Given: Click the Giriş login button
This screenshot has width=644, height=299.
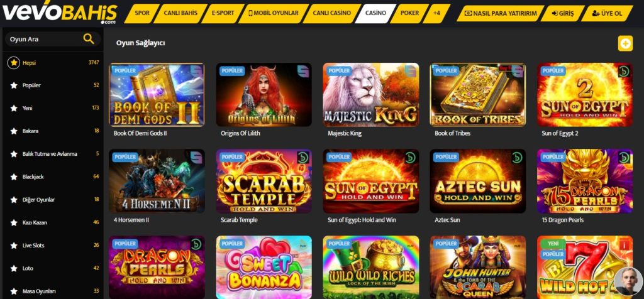Looking at the screenshot, I should click(x=563, y=14).
